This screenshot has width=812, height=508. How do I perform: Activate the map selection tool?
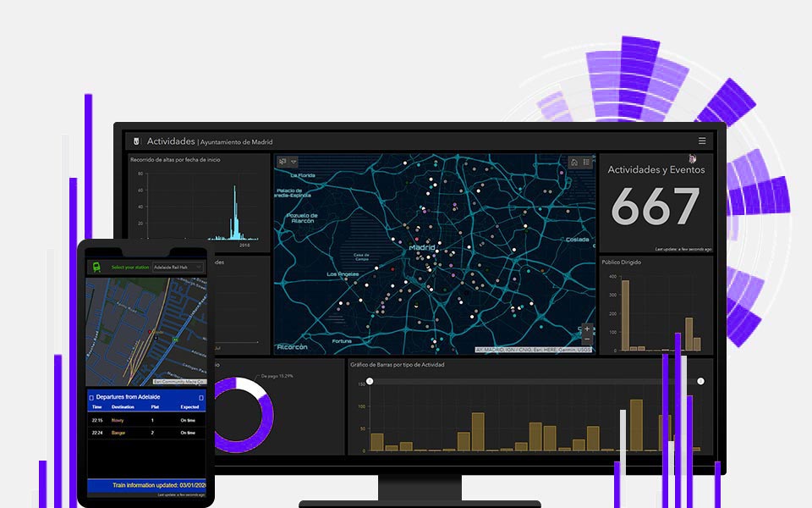click(x=283, y=162)
